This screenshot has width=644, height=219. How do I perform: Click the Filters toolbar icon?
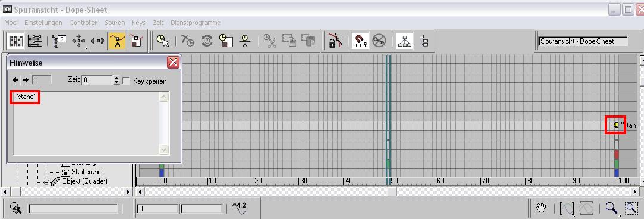click(x=60, y=41)
